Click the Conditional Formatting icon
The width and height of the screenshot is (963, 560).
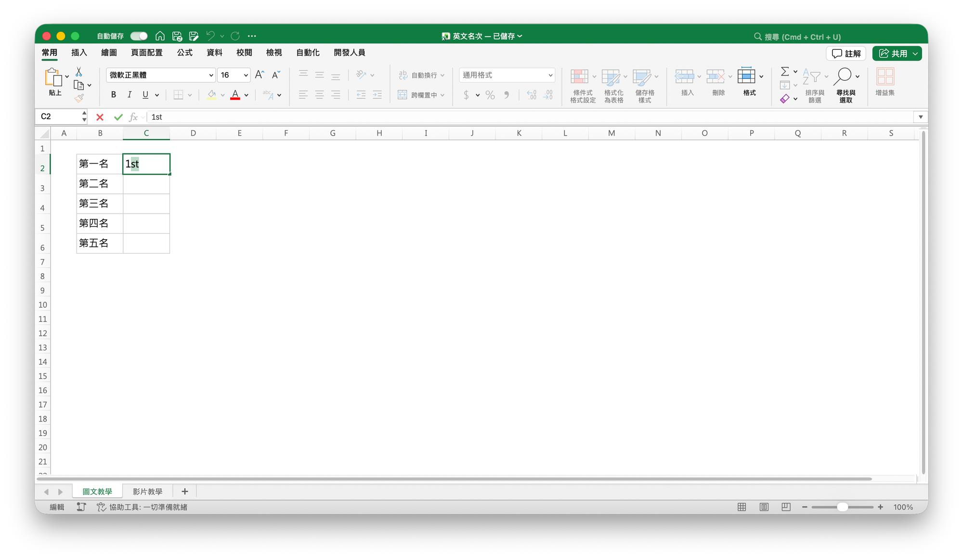(579, 76)
